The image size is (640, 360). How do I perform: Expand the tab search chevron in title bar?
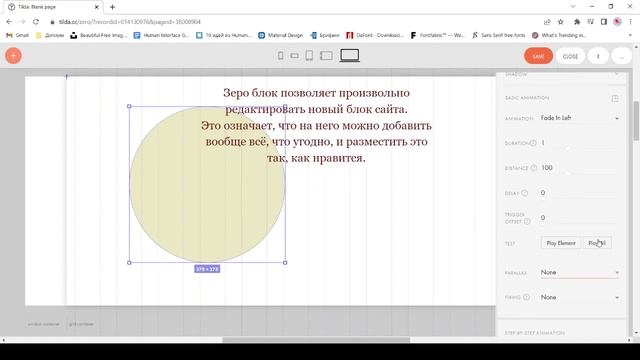point(572,7)
